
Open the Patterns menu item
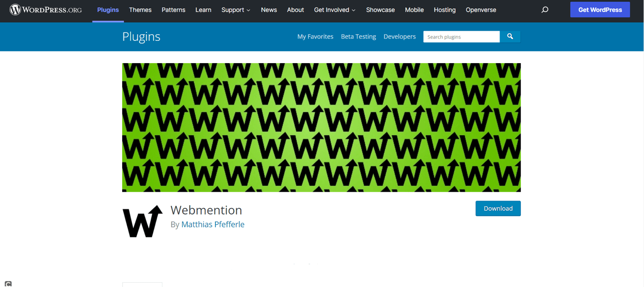pos(173,10)
